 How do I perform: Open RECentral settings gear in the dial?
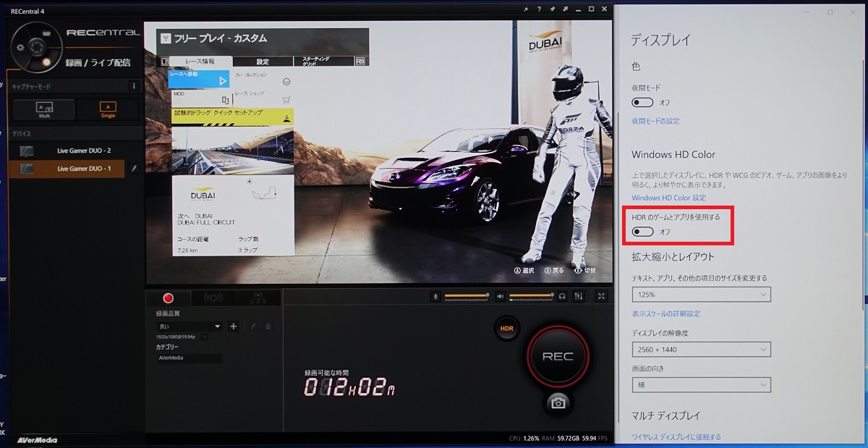(20, 47)
